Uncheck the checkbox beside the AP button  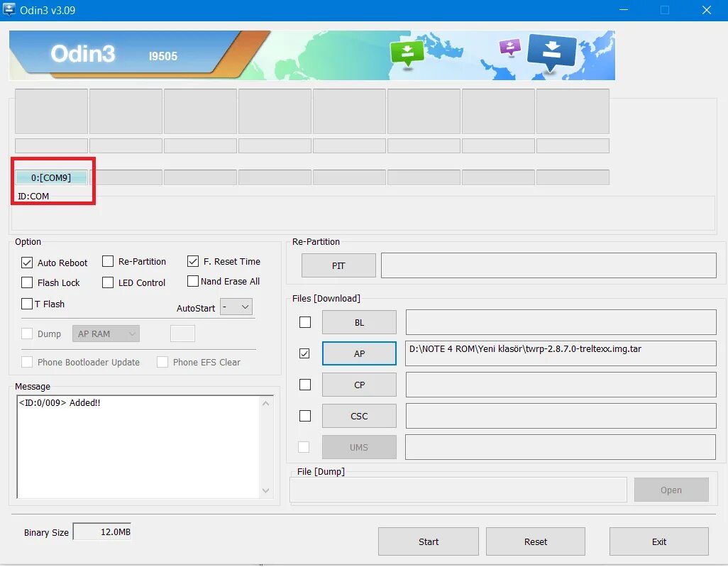click(304, 354)
